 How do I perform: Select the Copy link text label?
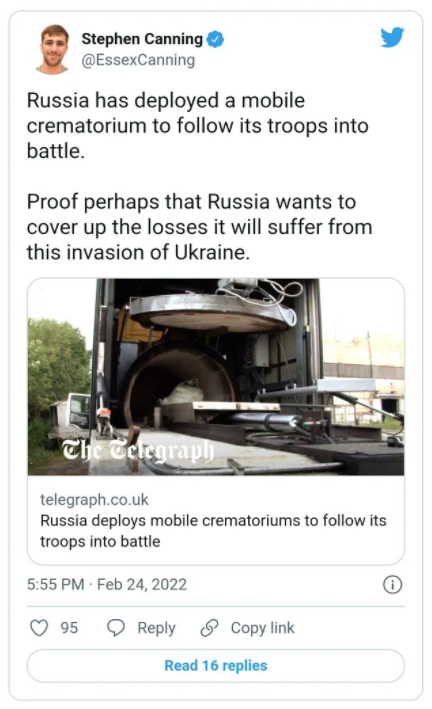(262, 628)
